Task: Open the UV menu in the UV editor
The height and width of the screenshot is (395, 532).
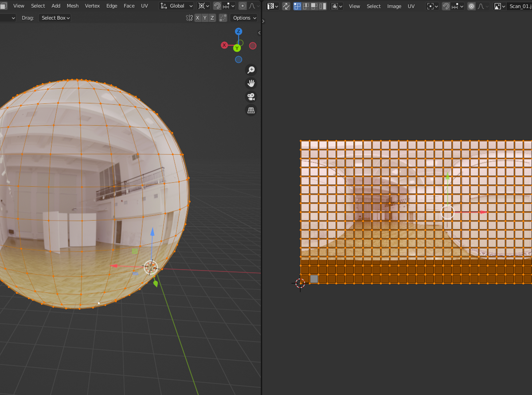Action: (411, 6)
